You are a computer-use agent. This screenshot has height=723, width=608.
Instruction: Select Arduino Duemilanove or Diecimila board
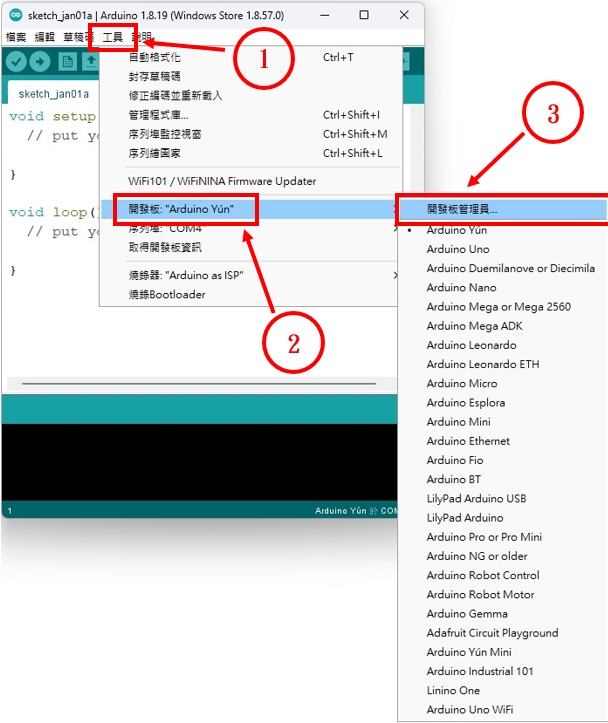pos(503,268)
